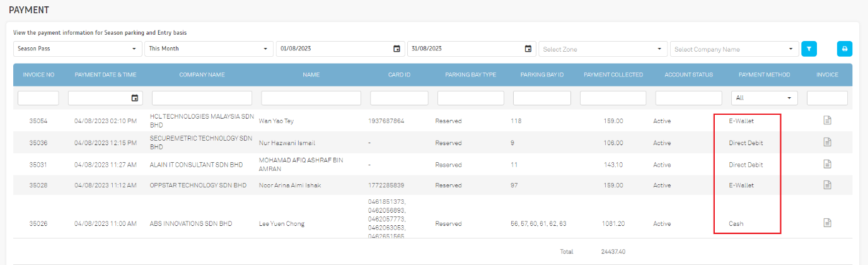Click the 01/08/2023 start date field
Image resolution: width=868 pixels, height=265 pixels.
(340, 49)
